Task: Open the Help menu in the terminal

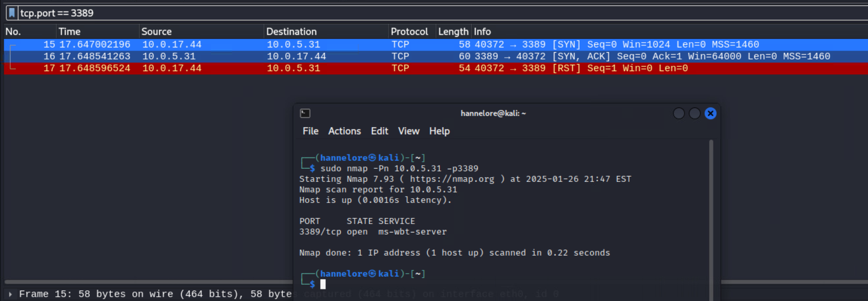Action: 439,131
